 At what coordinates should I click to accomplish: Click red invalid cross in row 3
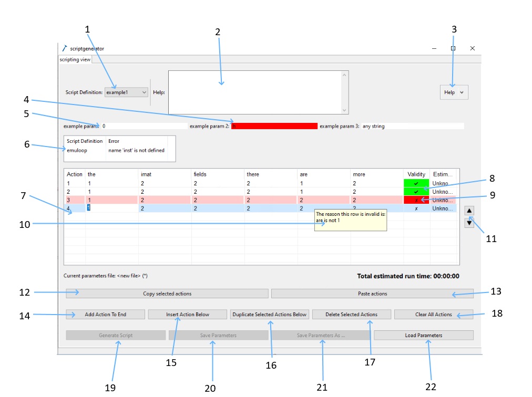(416, 200)
